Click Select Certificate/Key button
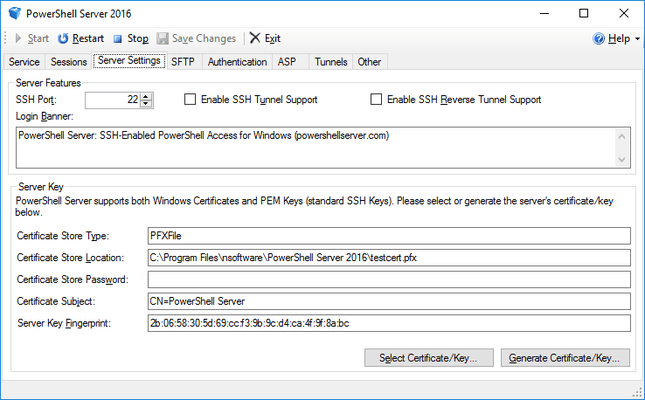The width and height of the screenshot is (645, 400). (429, 358)
